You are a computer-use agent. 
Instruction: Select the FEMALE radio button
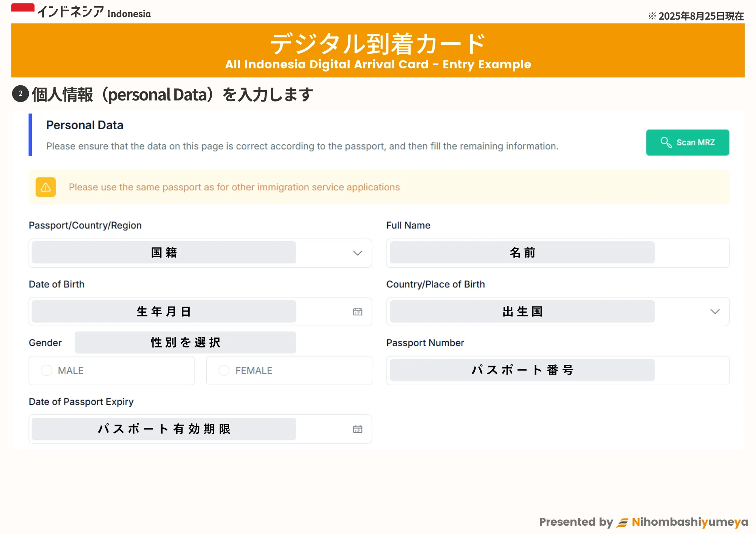(x=224, y=370)
